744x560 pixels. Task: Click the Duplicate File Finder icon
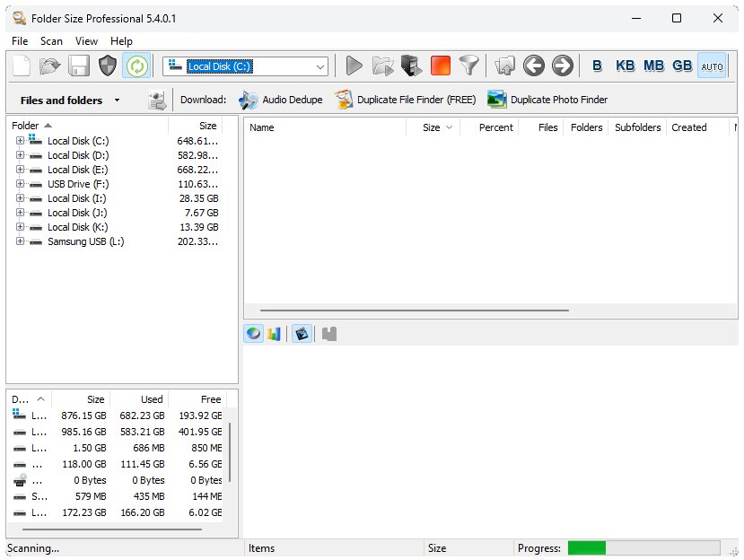343,100
